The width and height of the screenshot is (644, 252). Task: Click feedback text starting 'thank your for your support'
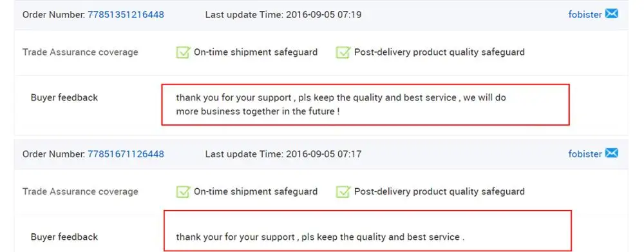320,237
